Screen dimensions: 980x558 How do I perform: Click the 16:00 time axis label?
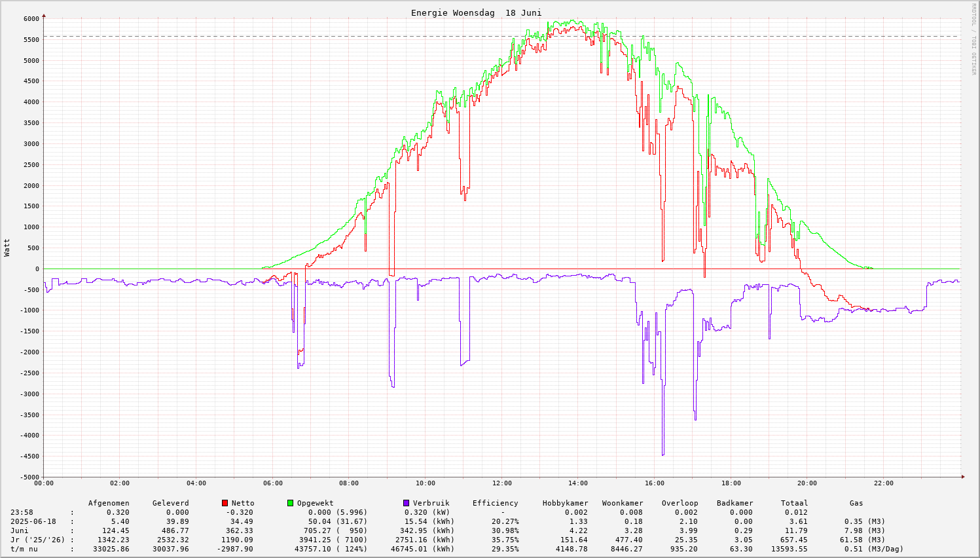pyautogui.click(x=655, y=483)
